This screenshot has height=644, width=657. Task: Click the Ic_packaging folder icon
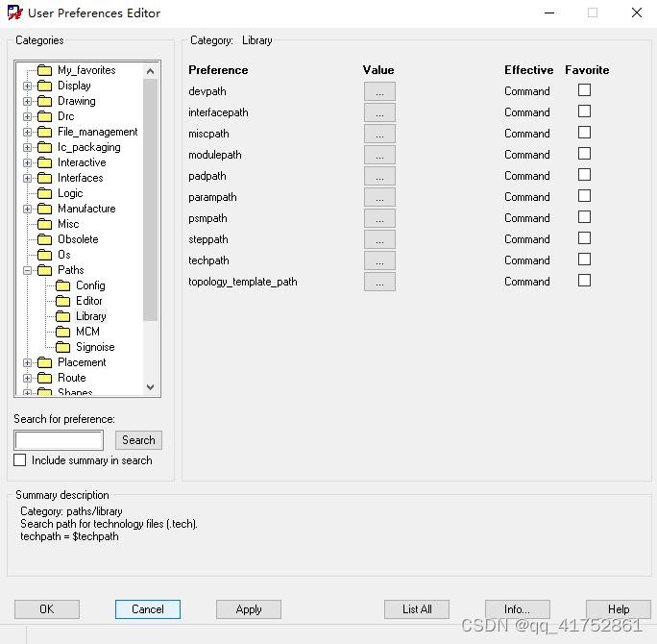[x=44, y=147]
